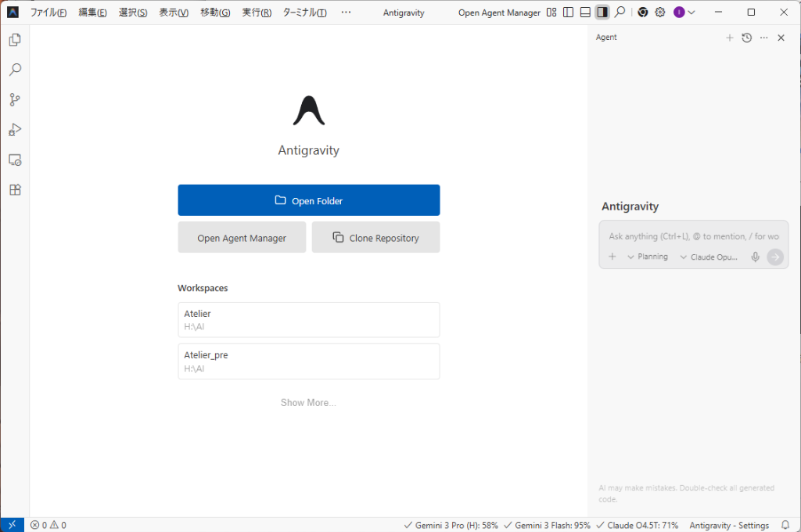The image size is (801, 532).
Task: Open the Extensions view in the sidebar
Action: (14, 189)
